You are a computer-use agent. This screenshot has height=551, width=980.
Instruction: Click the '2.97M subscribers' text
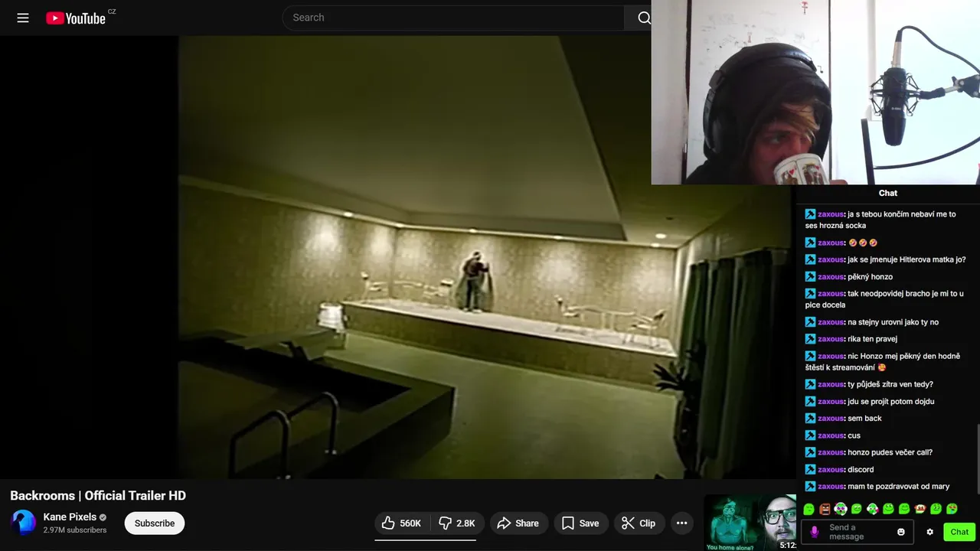pyautogui.click(x=75, y=530)
